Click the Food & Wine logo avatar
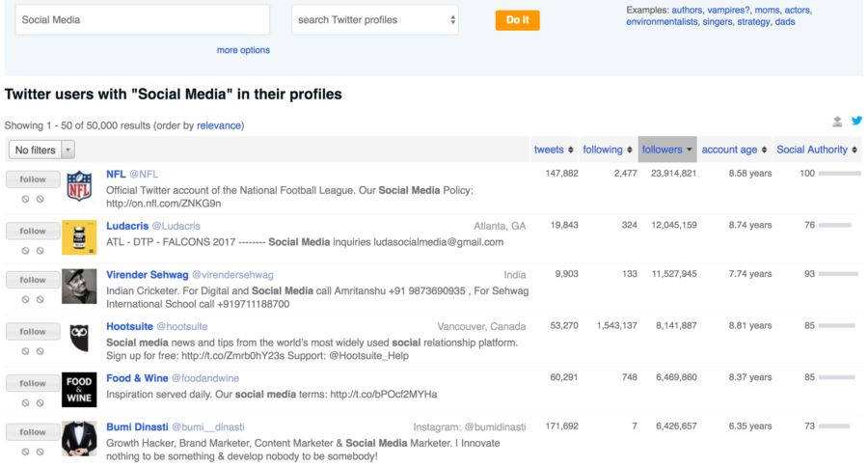The width and height of the screenshot is (868, 467). pyautogui.click(x=79, y=390)
